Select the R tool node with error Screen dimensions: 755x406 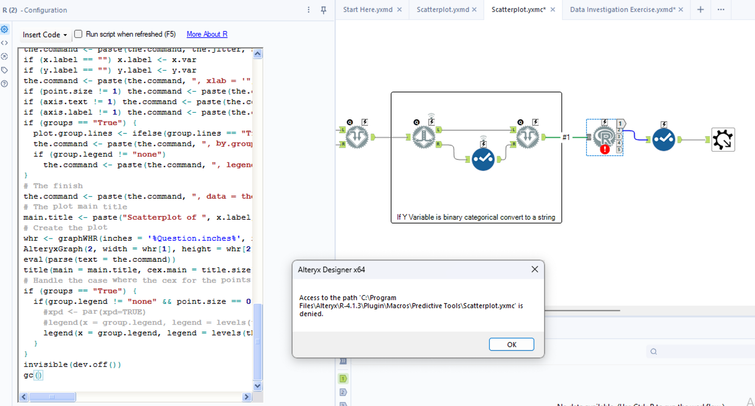[x=603, y=137]
